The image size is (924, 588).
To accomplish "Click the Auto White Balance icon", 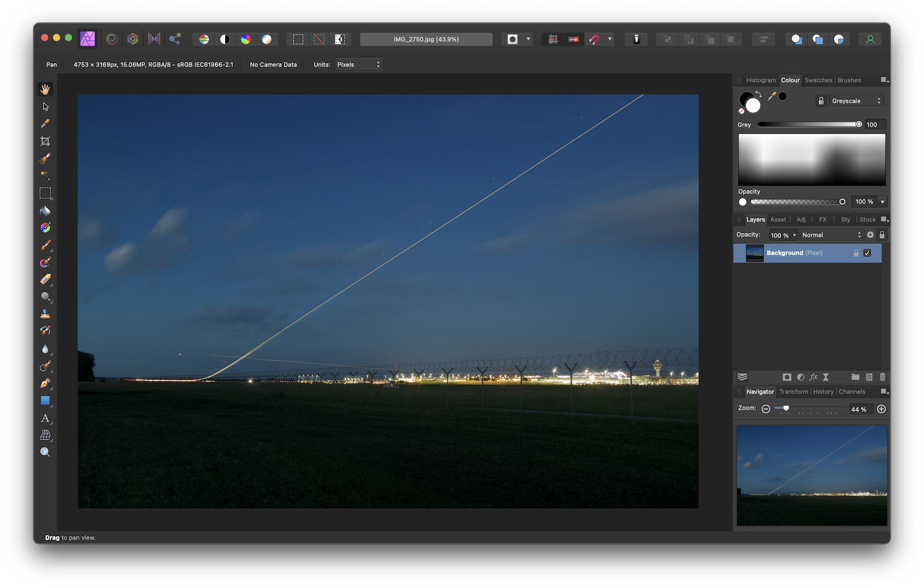I will point(267,39).
